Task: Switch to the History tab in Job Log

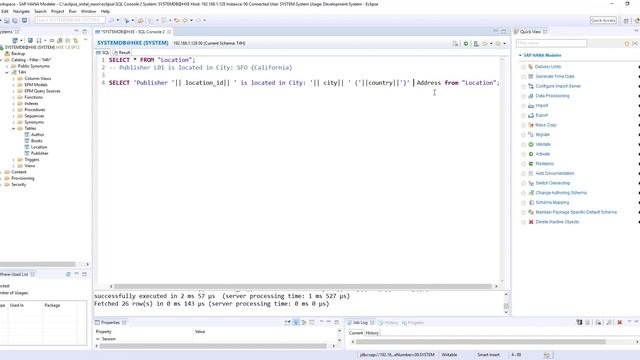Action: [372, 333]
